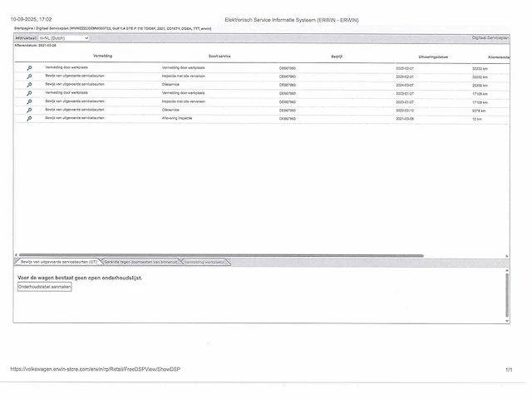The image size is (532, 399).
Task: Click the Digitaal Serviceplan header label
Action: pyautogui.click(x=490, y=37)
